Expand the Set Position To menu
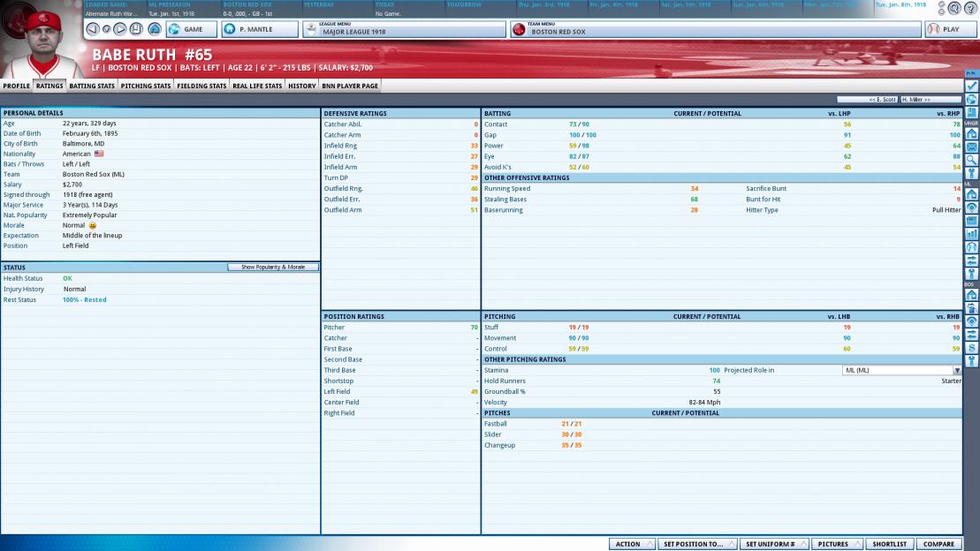980x551 pixels. pyautogui.click(x=697, y=544)
